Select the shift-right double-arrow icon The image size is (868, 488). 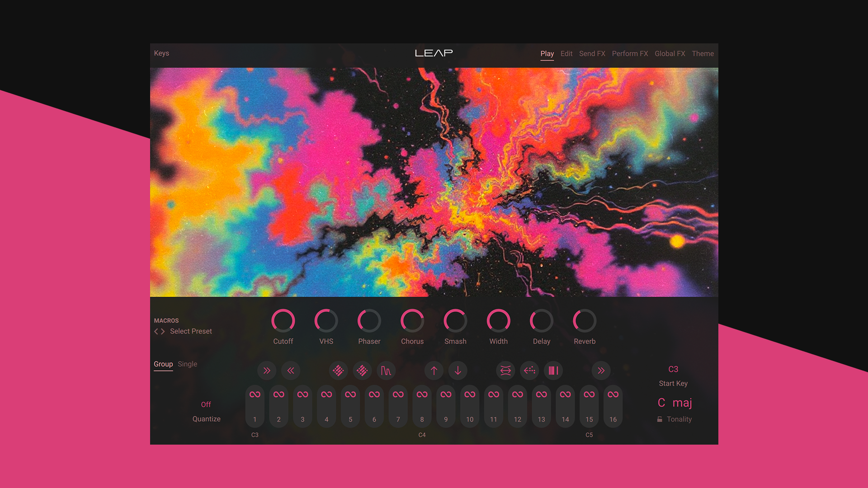267,371
